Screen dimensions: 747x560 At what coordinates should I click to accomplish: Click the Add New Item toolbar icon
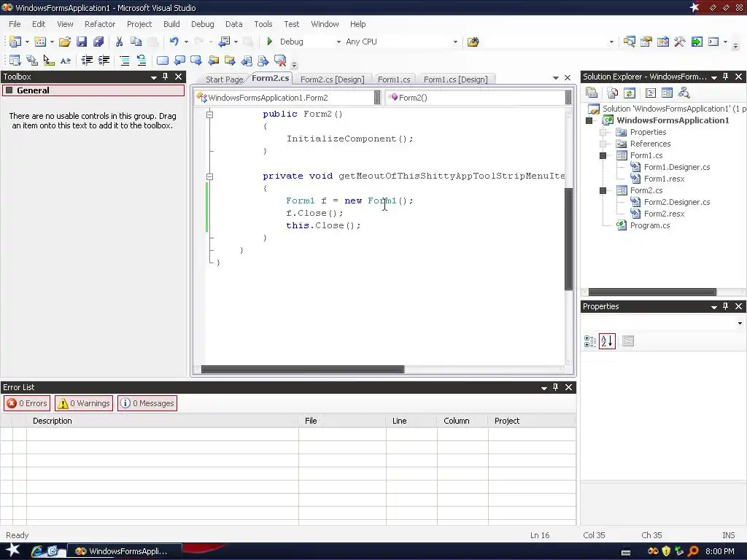click(40, 42)
